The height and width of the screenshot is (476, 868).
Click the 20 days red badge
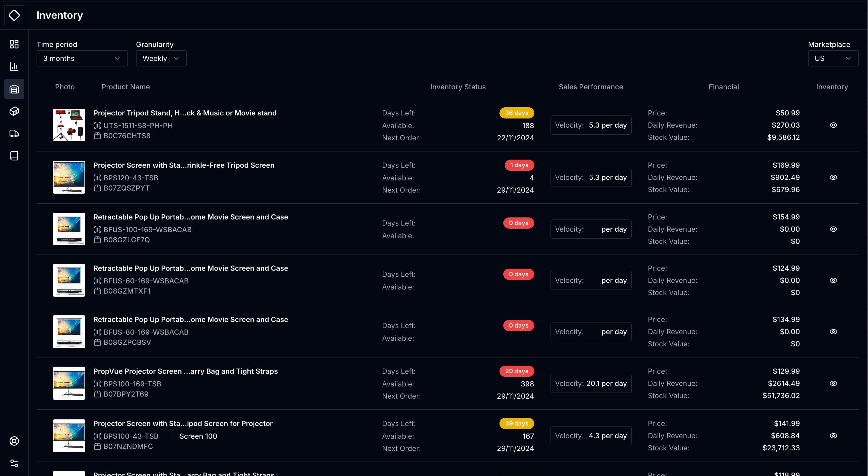[516, 371]
